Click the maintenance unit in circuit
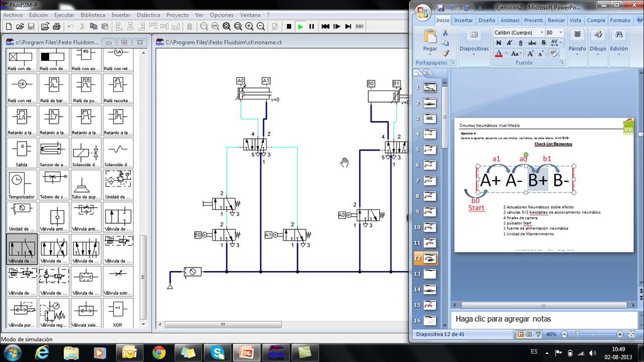Image resolution: width=644 pixels, height=362 pixels. (193, 272)
